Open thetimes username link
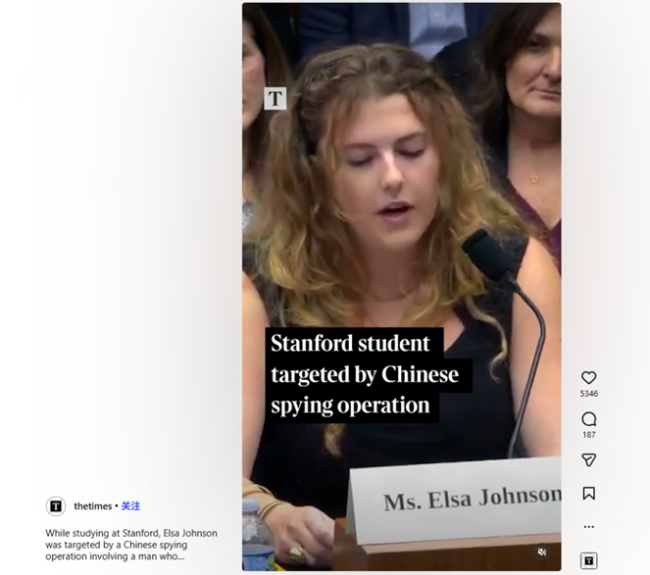 92,506
